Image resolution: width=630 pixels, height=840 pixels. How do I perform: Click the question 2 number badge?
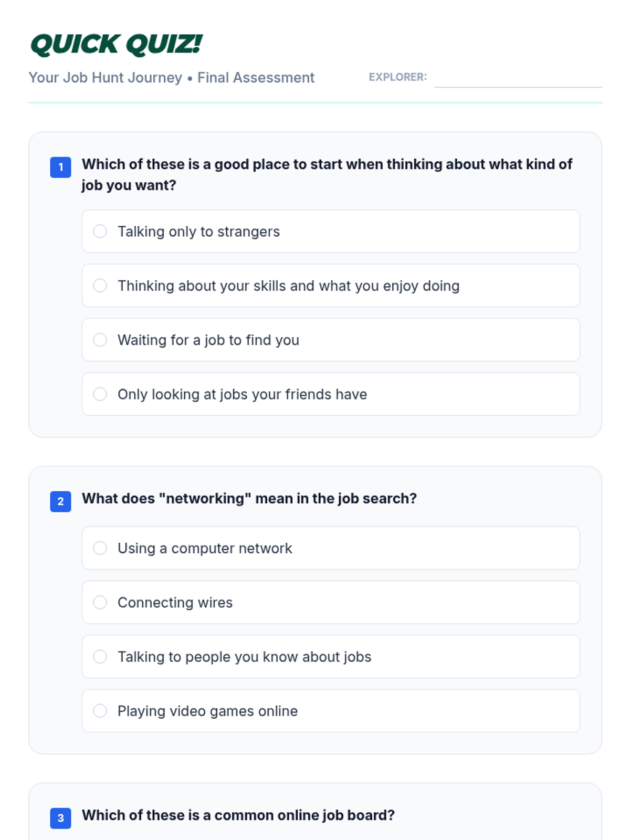pyautogui.click(x=60, y=501)
